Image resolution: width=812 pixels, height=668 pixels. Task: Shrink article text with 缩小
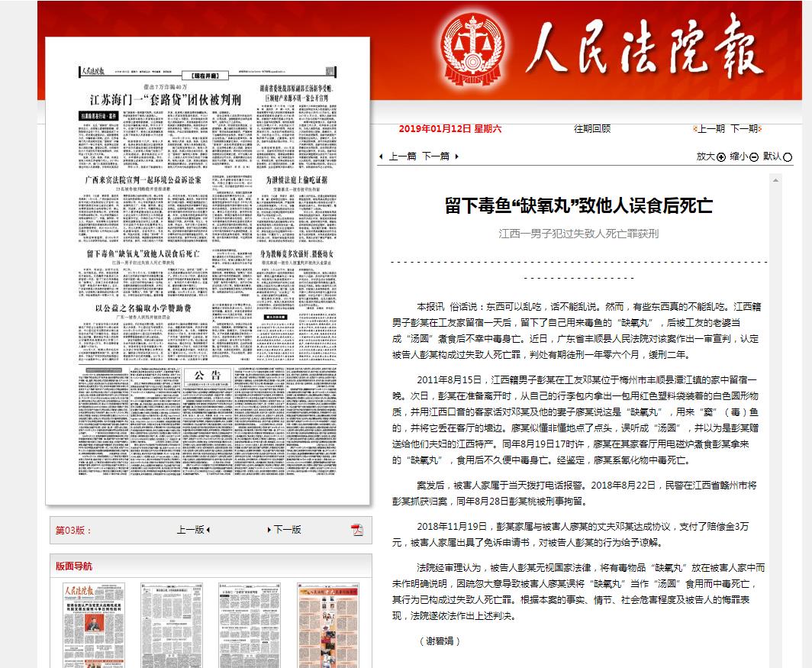[x=739, y=157]
